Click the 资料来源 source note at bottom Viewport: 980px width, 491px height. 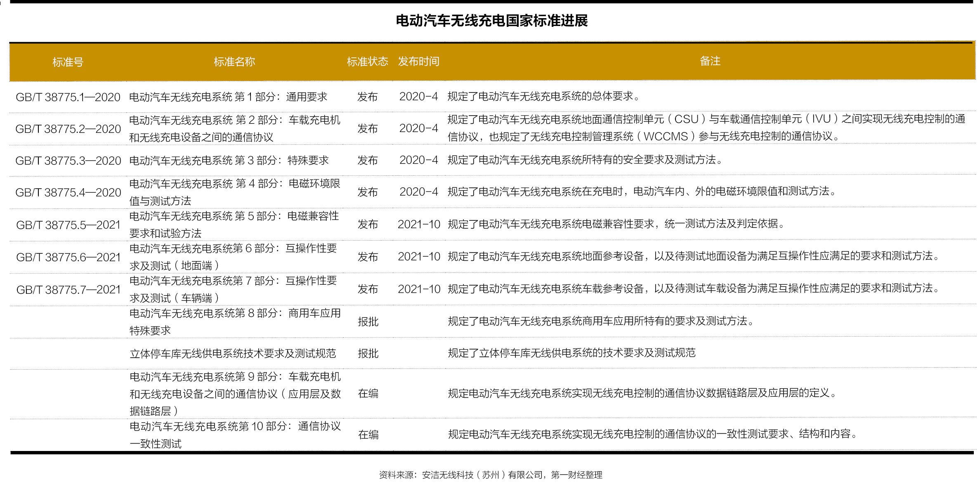point(490,475)
